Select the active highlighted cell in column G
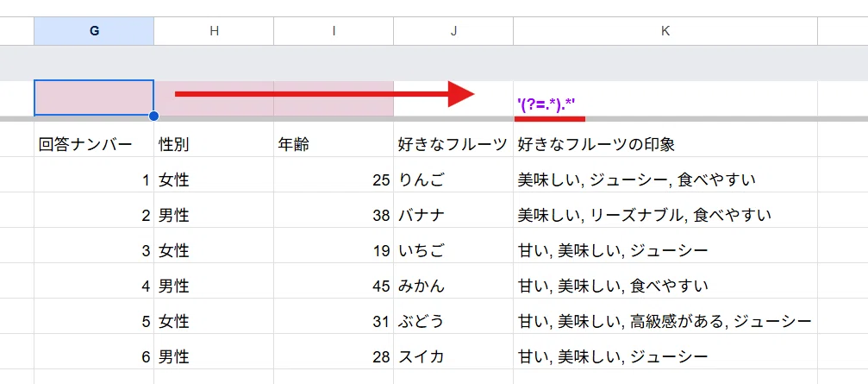This screenshot has width=868, height=384. [94, 98]
